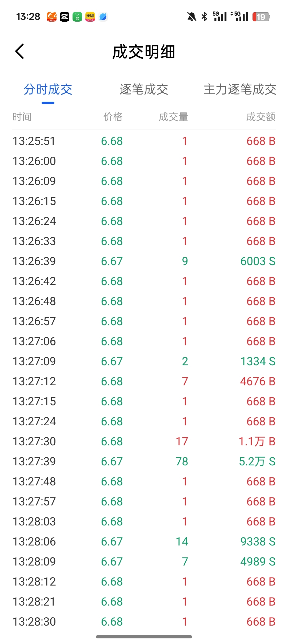Tap the Bluetooth status icon
The image size is (288, 644).
205,17
